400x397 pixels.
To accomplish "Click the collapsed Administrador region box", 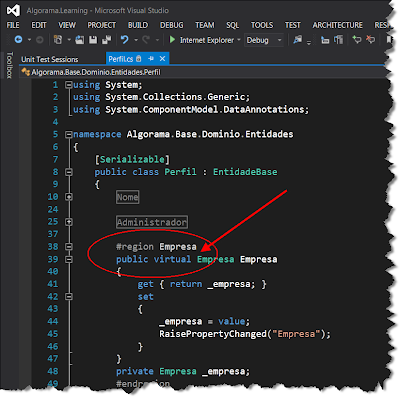I will coord(152,222).
